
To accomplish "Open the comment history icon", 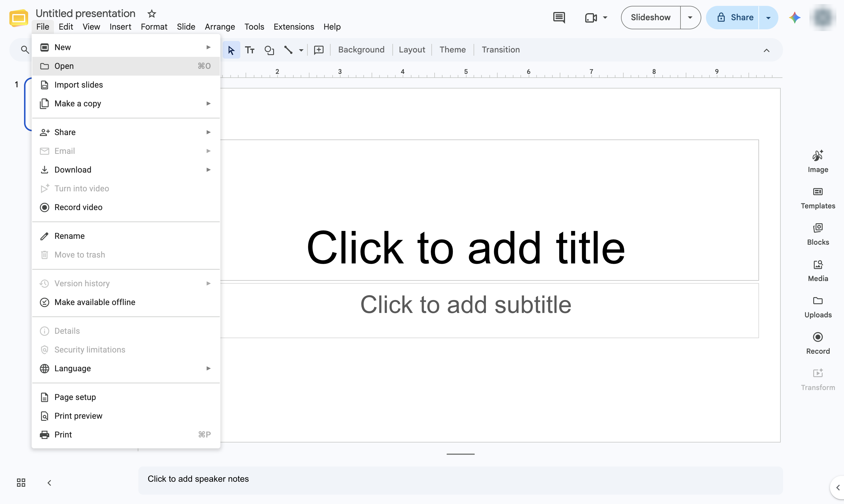I will 559,17.
